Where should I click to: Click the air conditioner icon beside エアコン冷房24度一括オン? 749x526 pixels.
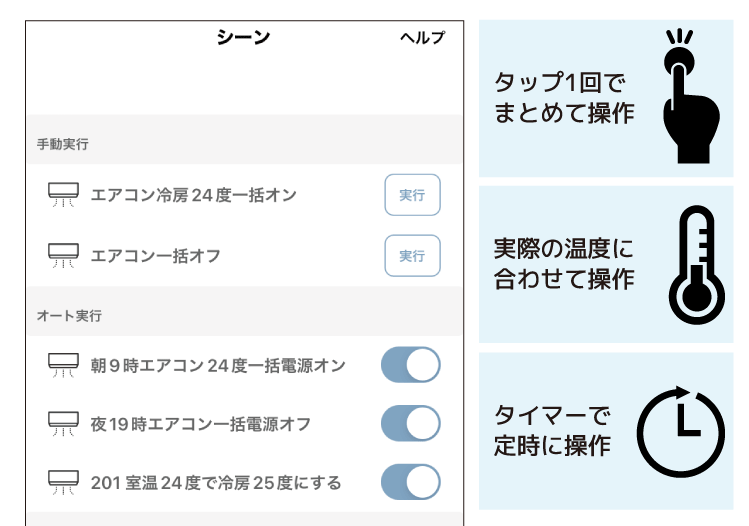click(63, 194)
